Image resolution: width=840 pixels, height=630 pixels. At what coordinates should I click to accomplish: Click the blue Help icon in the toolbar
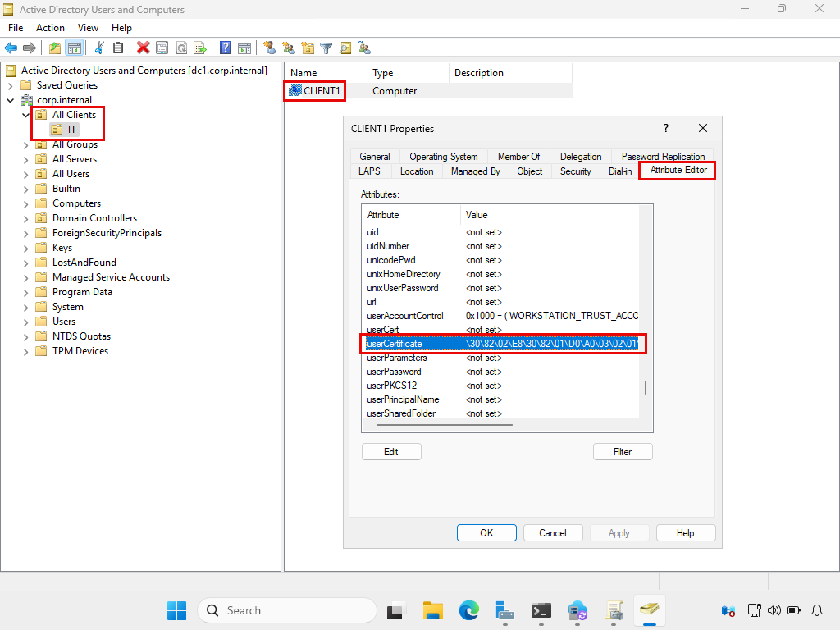pyautogui.click(x=224, y=48)
